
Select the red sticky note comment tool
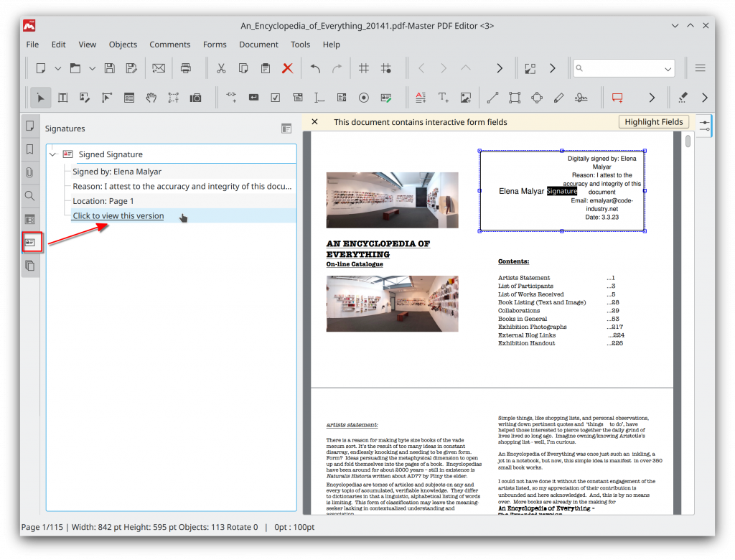pos(617,98)
